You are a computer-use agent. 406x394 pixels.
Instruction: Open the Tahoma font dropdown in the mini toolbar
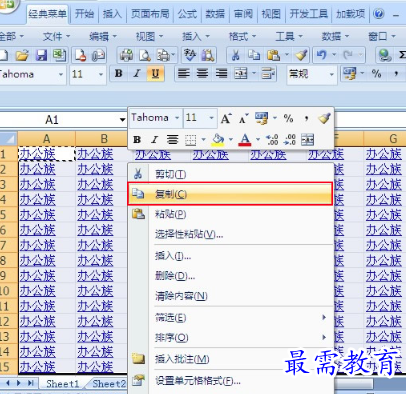tap(177, 118)
